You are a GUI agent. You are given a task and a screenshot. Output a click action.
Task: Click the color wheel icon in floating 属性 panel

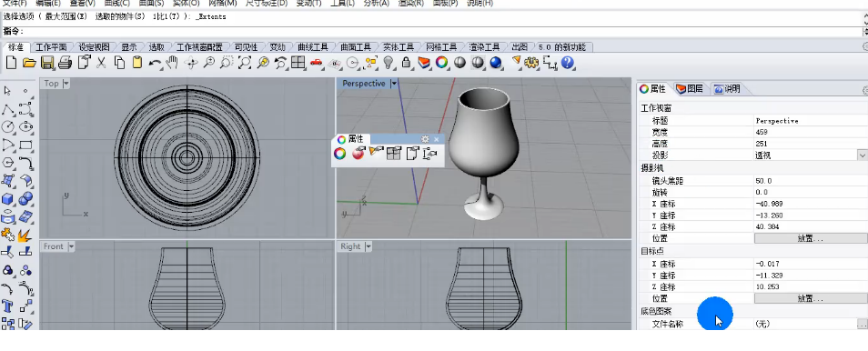(340, 154)
